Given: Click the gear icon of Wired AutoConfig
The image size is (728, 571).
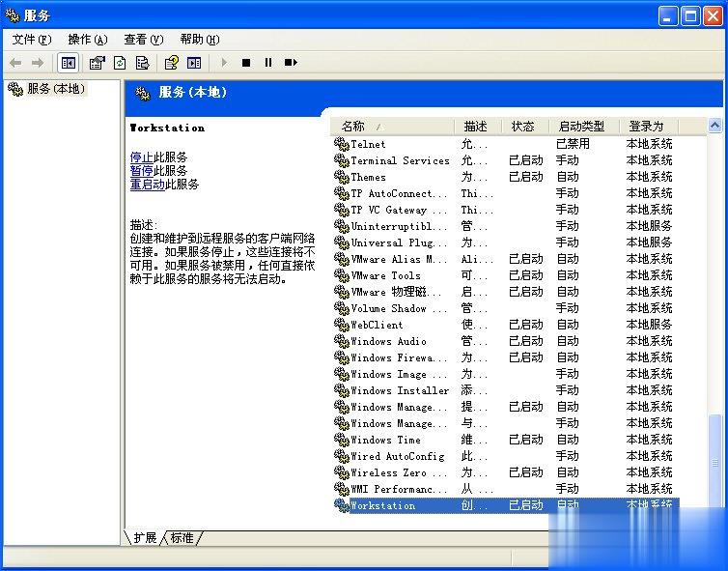Looking at the screenshot, I should click(x=342, y=456).
